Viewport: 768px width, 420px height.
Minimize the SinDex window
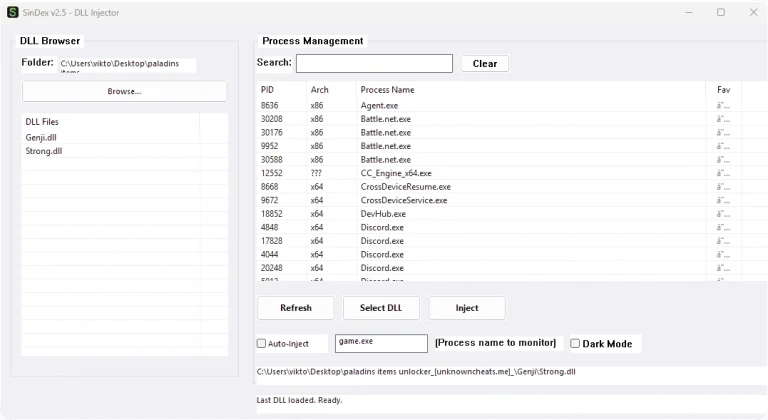689,12
